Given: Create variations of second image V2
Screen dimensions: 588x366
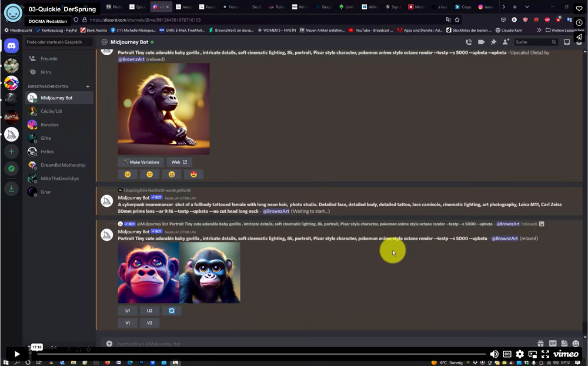Looking at the screenshot, I should point(149,323).
